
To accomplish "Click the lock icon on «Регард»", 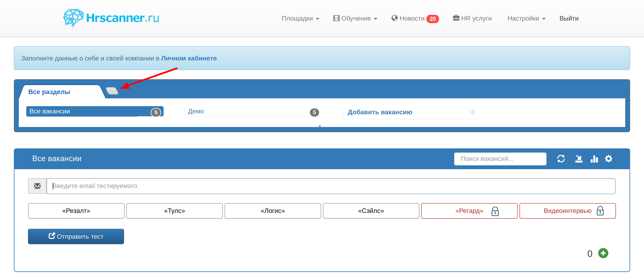I will (495, 211).
